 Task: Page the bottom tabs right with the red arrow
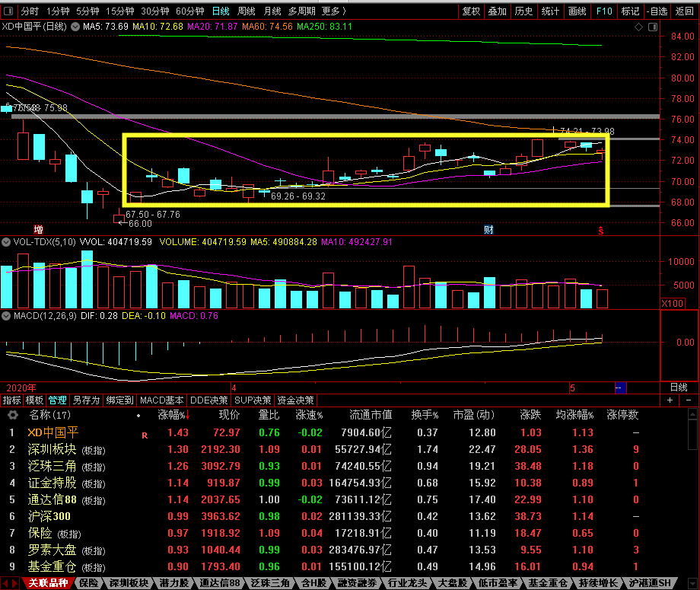tap(14, 583)
